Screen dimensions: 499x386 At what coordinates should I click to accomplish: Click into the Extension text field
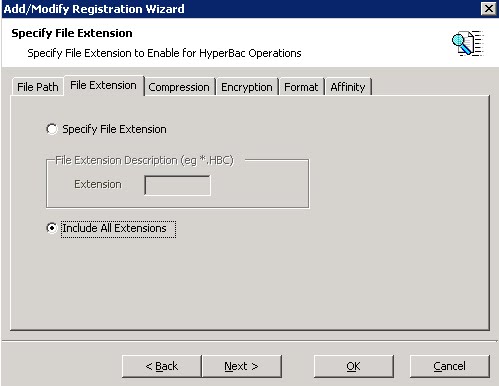click(177, 185)
